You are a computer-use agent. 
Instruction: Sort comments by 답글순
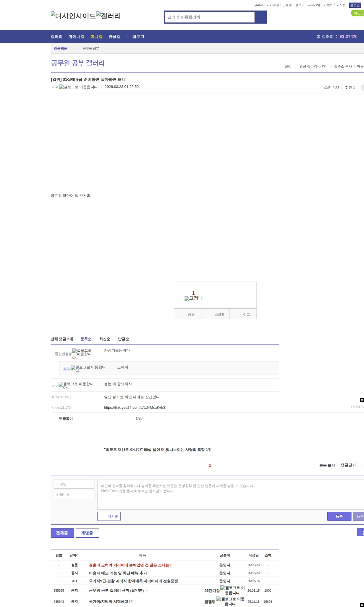(x=123, y=339)
